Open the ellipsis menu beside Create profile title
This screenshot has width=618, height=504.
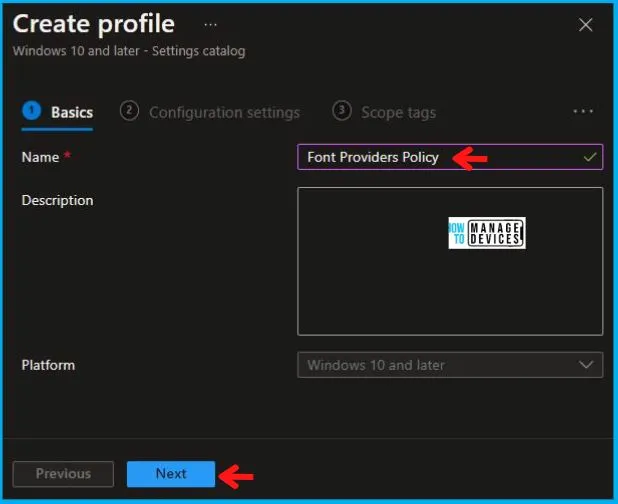click(210, 24)
